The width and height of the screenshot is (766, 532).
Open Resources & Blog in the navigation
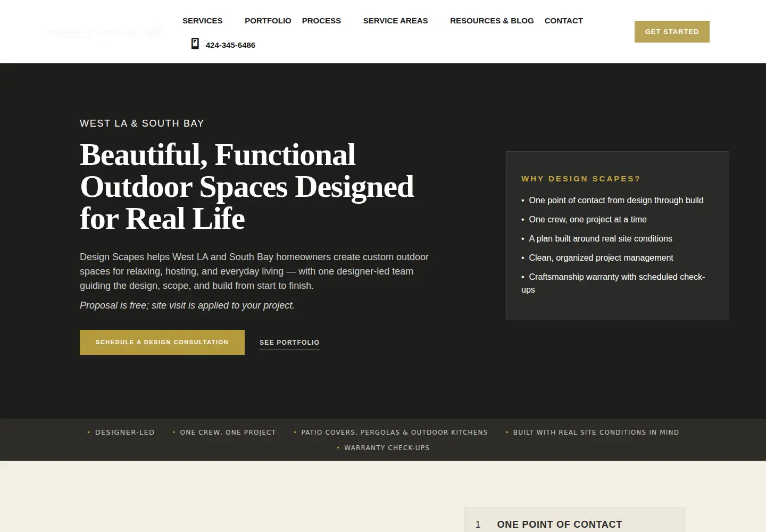click(492, 21)
